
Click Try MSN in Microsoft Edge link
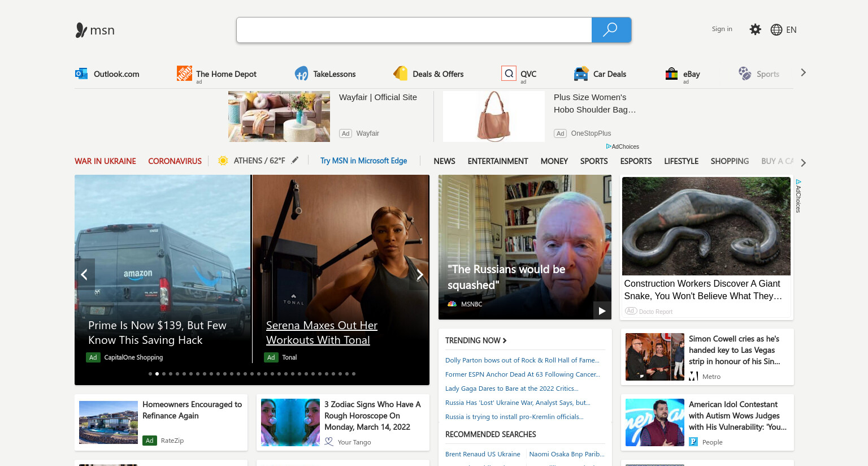363,161
